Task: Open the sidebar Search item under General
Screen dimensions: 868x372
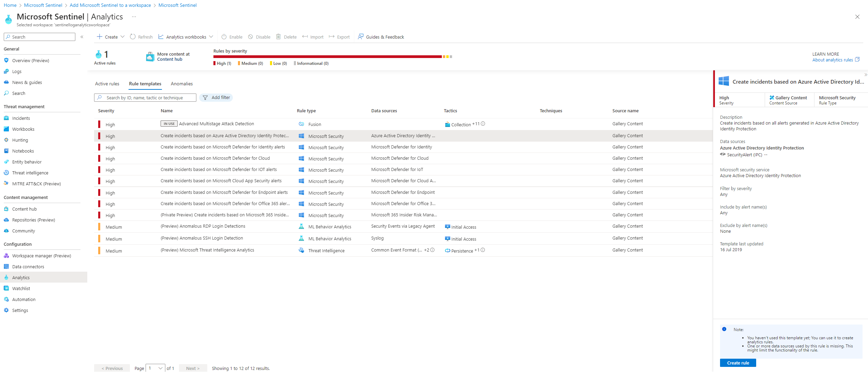Action: coord(19,93)
